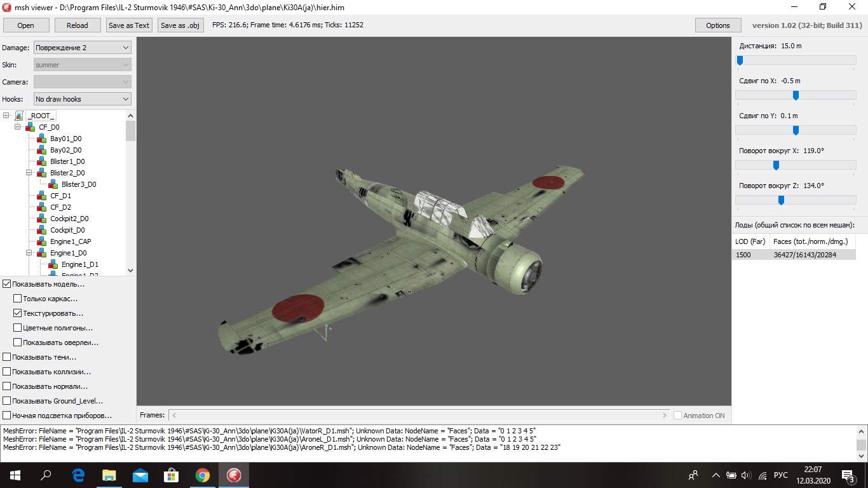Show hidden system tray icons
Image resolution: width=868 pixels, height=488 pixels.
pyautogui.click(x=716, y=475)
